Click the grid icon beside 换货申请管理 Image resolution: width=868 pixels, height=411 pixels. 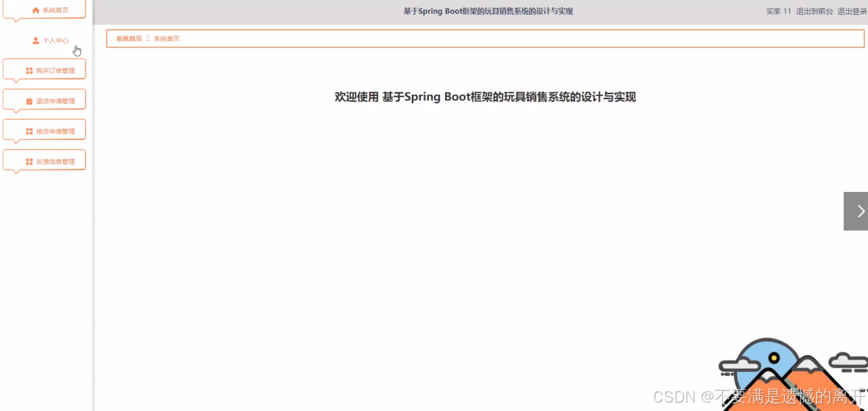click(x=29, y=132)
